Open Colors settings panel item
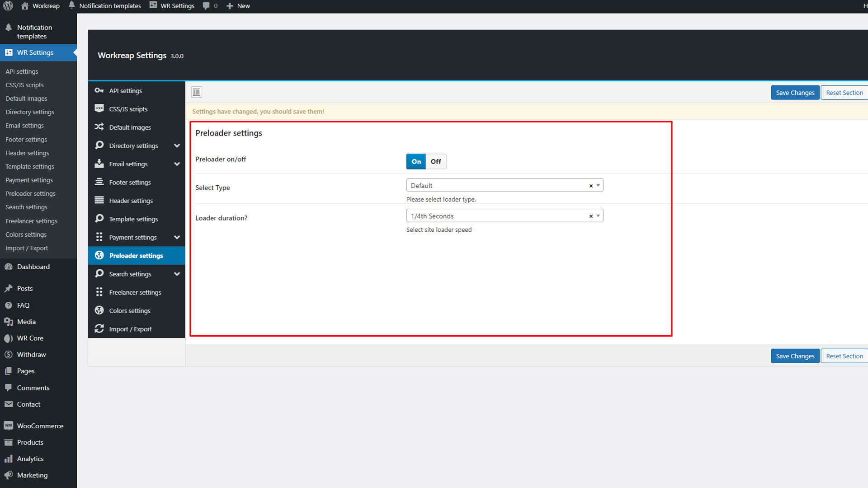 [x=129, y=311]
